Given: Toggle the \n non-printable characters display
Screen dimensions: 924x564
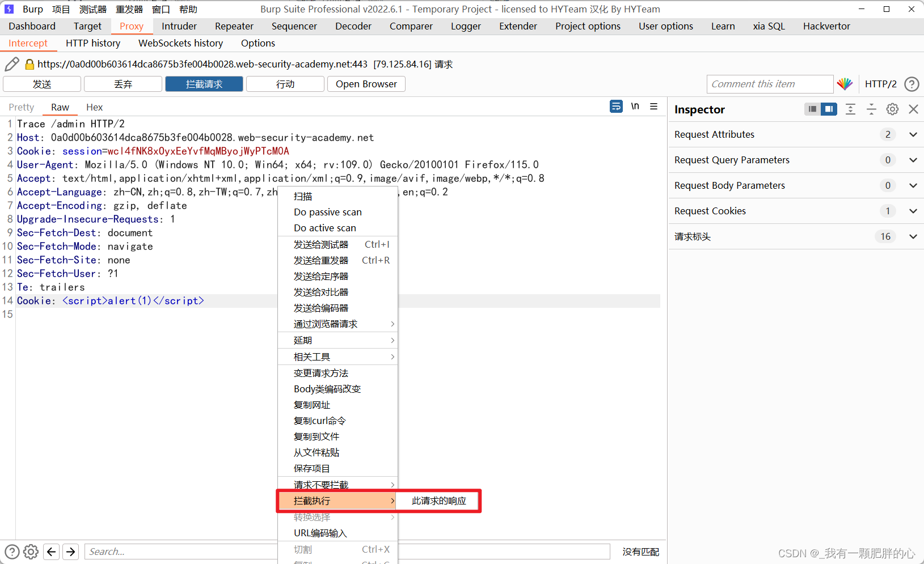Looking at the screenshot, I should pyautogui.click(x=635, y=106).
